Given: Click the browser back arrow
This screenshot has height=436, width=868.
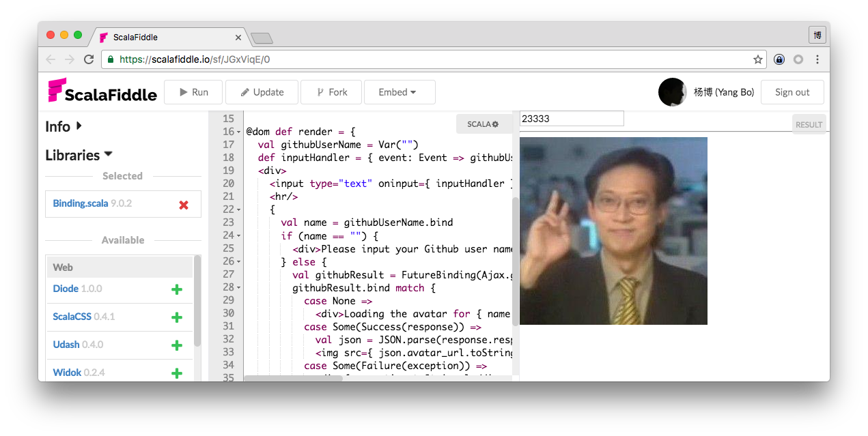Looking at the screenshot, I should tap(50, 59).
